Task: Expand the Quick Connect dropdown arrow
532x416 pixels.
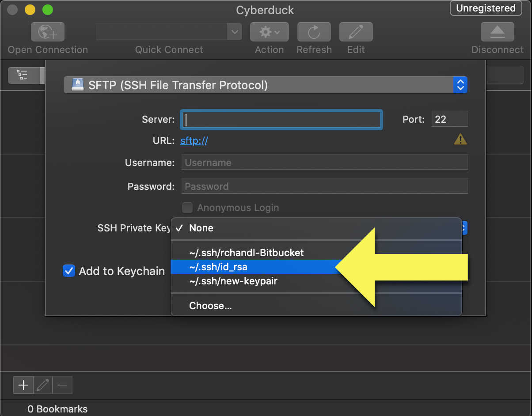Action: (x=234, y=32)
